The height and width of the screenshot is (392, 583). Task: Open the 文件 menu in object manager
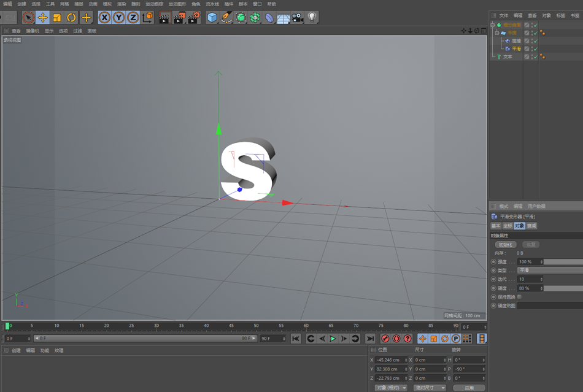click(x=504, y=15)
